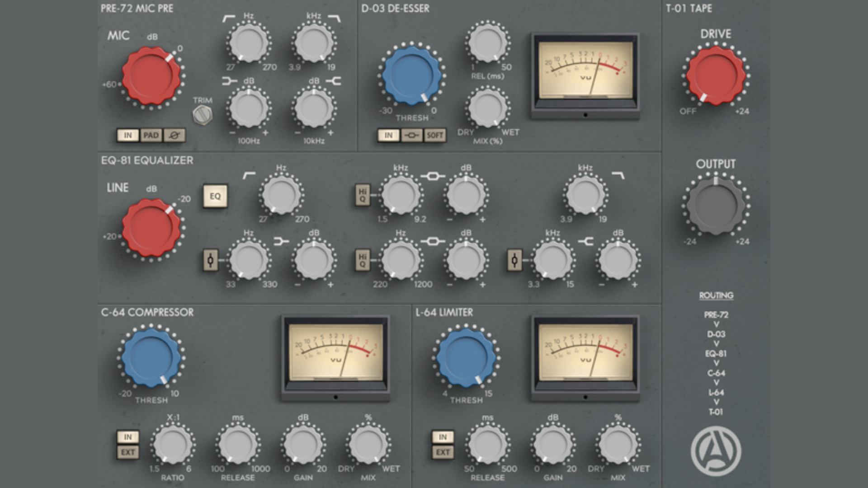
Task: Toggle EXT sidechain on the C-64 compressor
Action: tap(128, 452)
